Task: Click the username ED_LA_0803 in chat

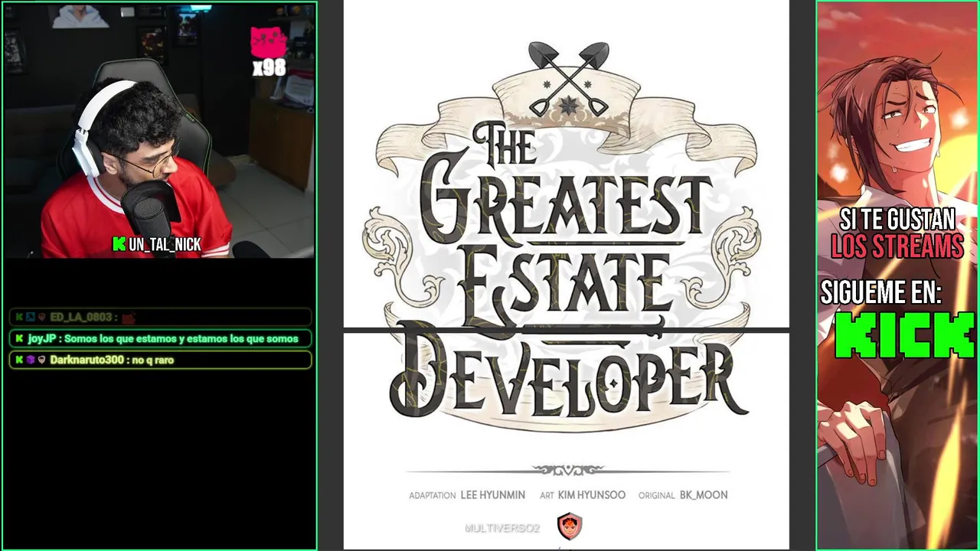Action: (82, 317)
